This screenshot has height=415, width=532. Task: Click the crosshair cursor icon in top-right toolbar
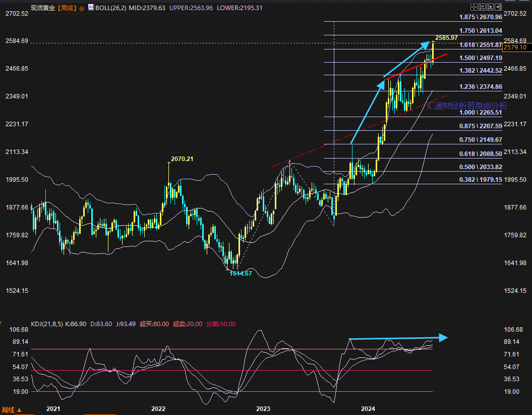click(x=474, y=7)
